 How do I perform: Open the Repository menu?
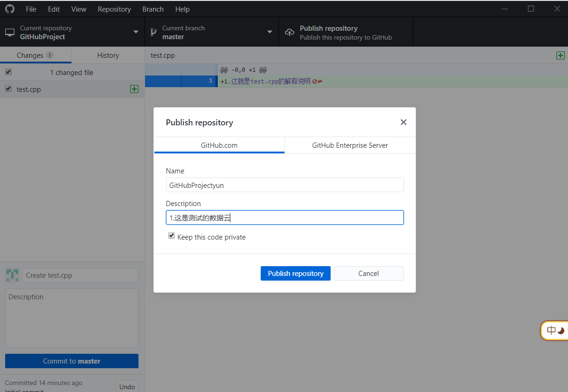pos(114,9)
